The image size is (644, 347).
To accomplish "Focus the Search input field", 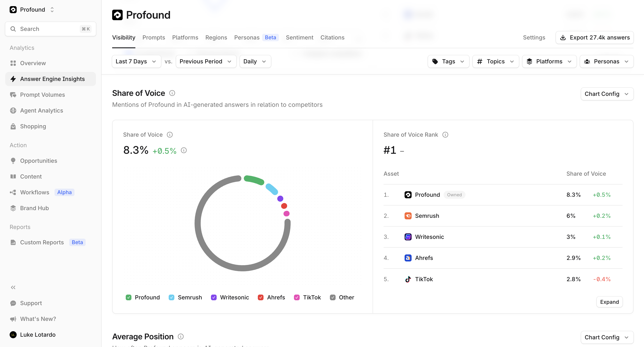I will (51, 29).
